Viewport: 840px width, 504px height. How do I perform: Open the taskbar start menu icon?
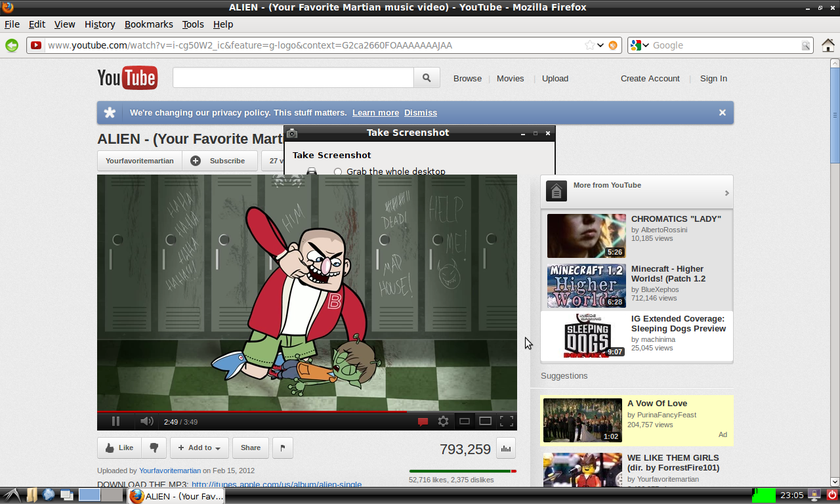click(12, 495)
